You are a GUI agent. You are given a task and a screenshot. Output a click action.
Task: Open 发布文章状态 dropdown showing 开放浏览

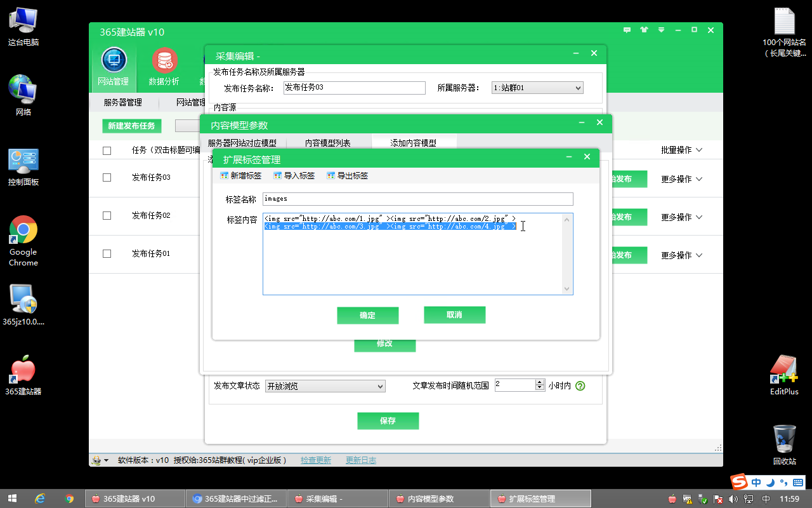(x=325, y=386)
